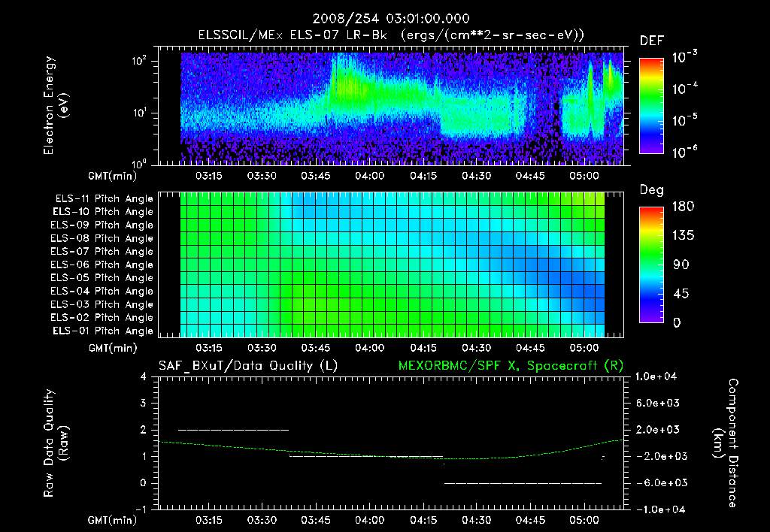
Task: Select the 'ELS-03 Pitch Angle' row label
Action: tap(102, 304)
